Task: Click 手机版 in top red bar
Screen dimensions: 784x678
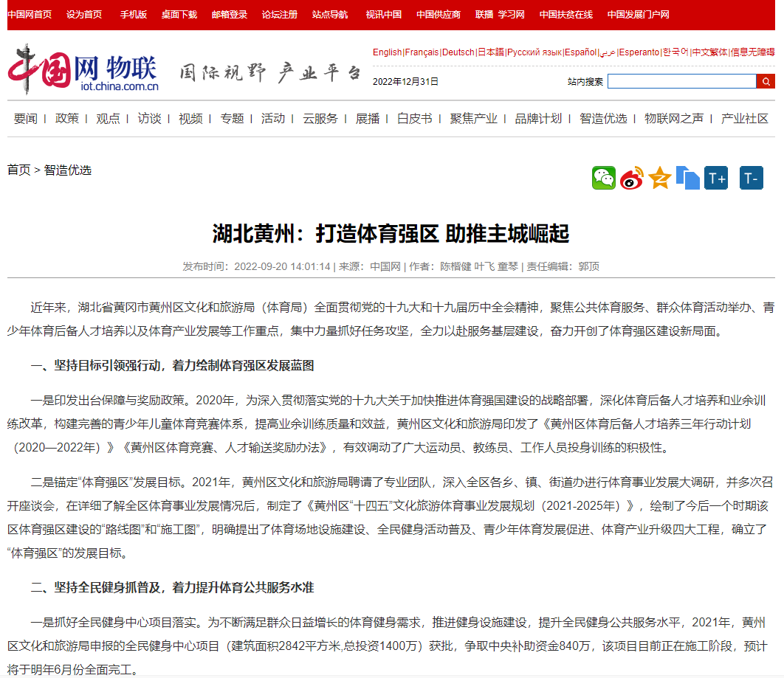Action: 134,15
